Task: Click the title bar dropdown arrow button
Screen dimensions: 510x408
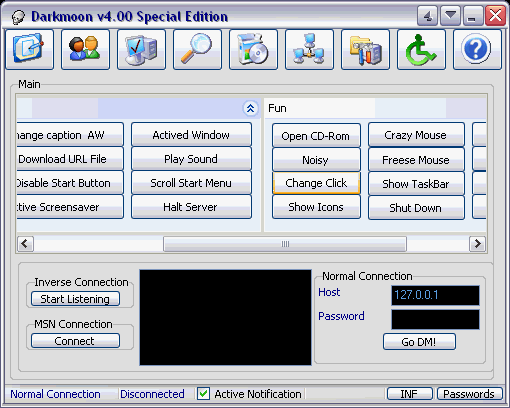Action: tap(451, 15)
